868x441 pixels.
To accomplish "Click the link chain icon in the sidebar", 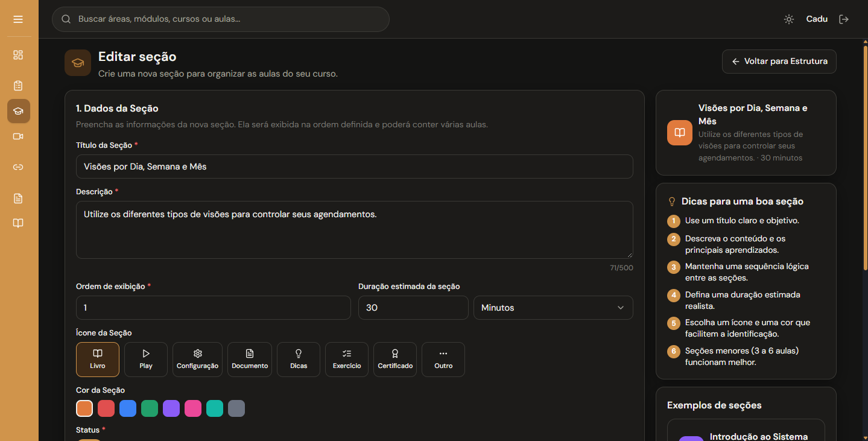I will [x=18, y=167].
